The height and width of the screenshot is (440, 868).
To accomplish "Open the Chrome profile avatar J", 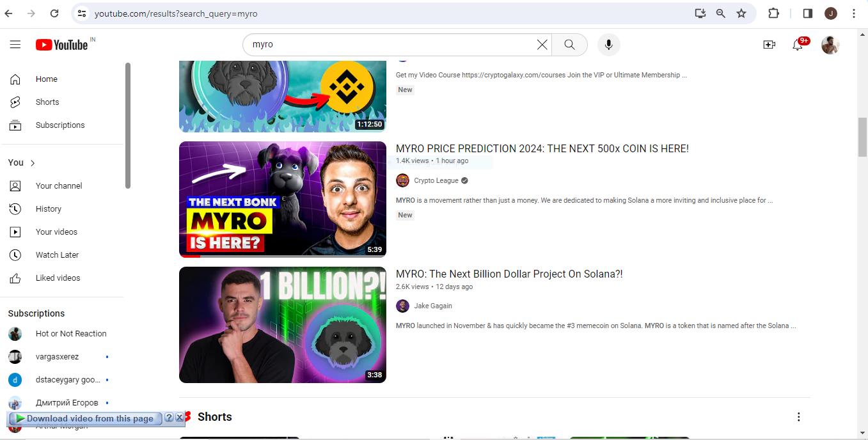I will tap(831, 13).
